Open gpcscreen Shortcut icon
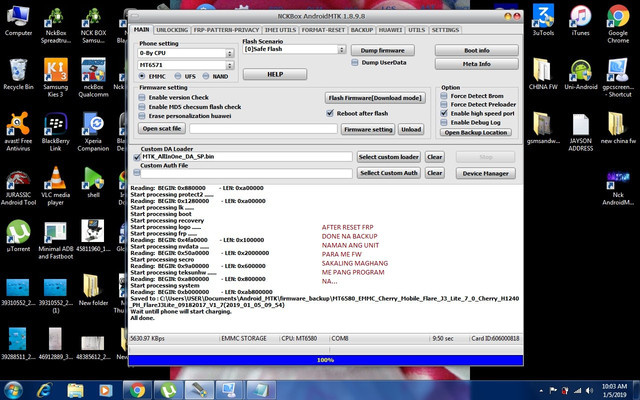This screenshot has height=400, width=640. (618, 78)
